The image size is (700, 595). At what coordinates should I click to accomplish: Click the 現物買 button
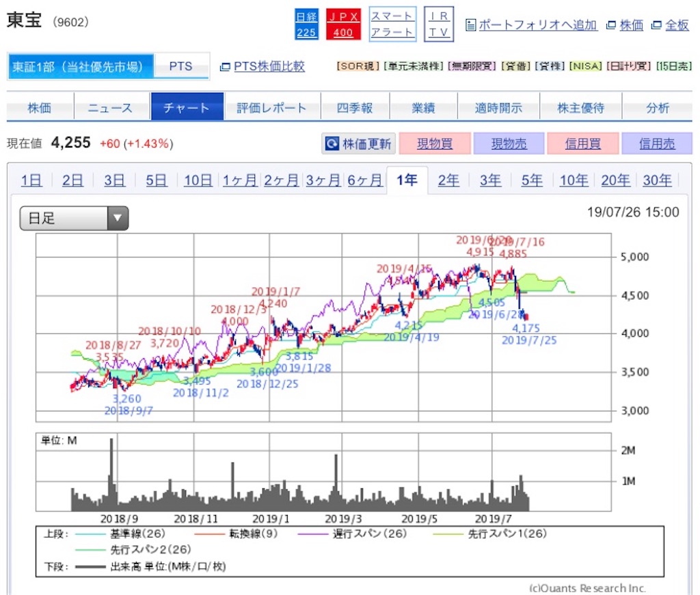tap(435, 143)
